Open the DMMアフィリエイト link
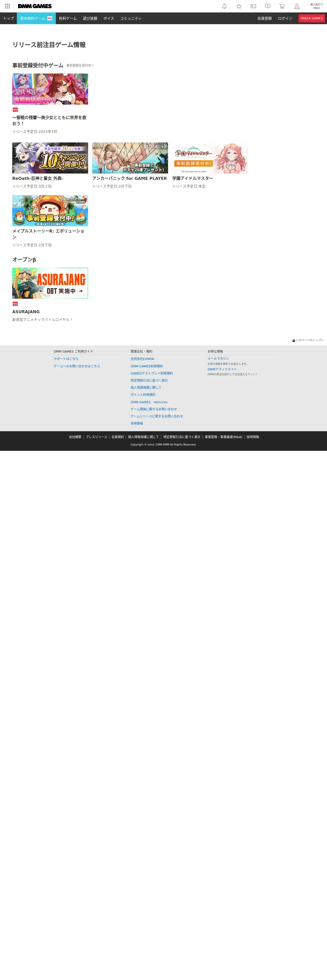 pyautogui.click(x=222, y=369)
